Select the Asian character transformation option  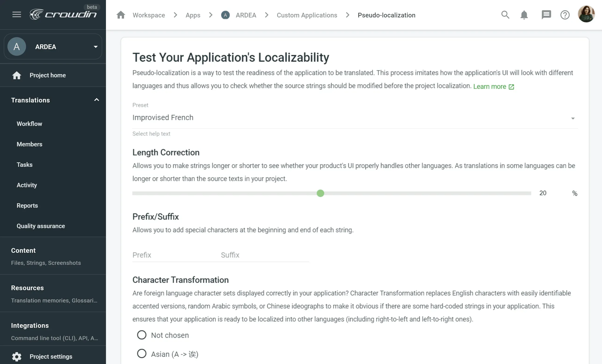[x=142, y=354]
